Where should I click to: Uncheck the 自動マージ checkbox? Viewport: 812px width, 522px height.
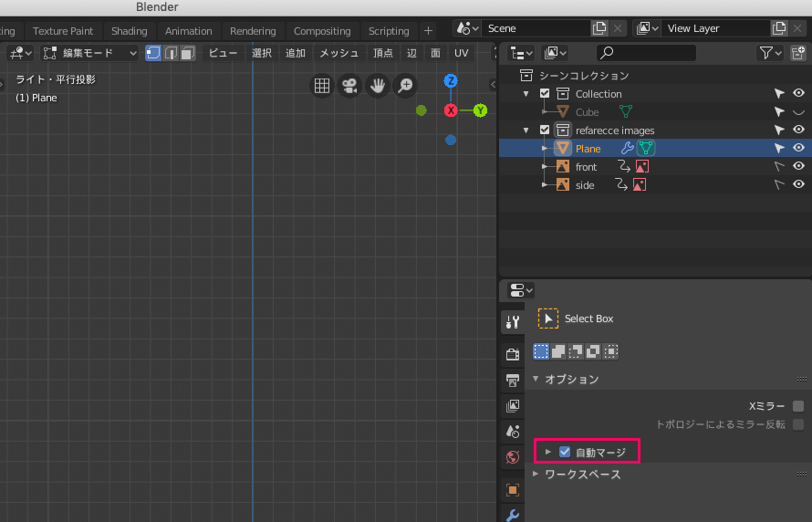coord(565,452)
